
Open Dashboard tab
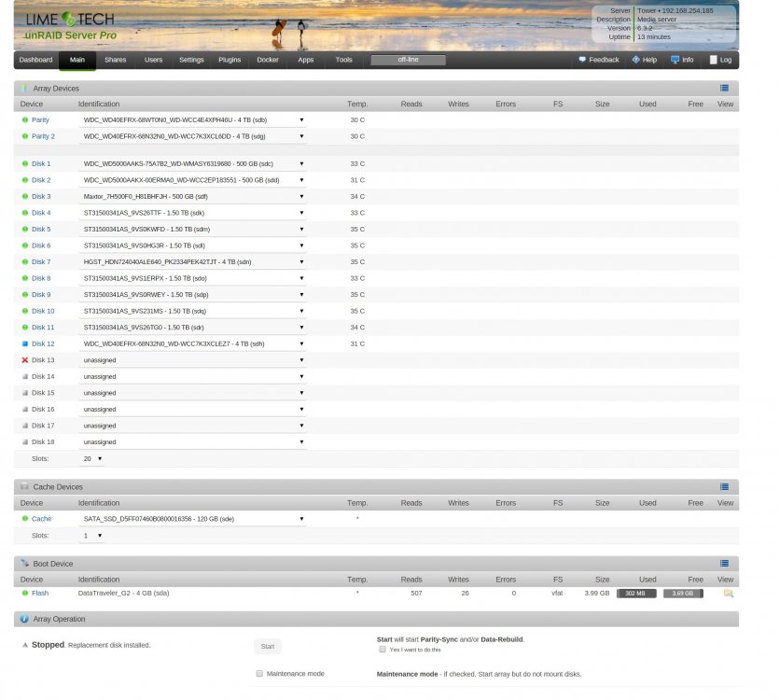[35, 60]
